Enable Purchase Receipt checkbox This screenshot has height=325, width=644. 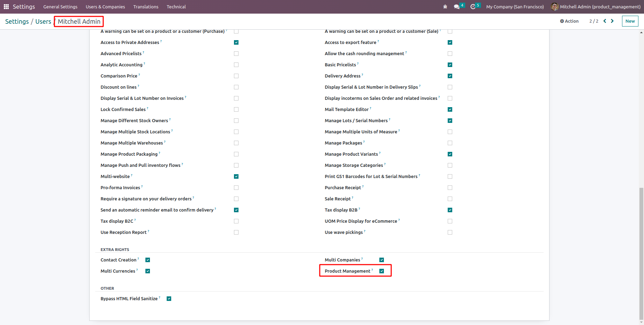coord(450,187)
